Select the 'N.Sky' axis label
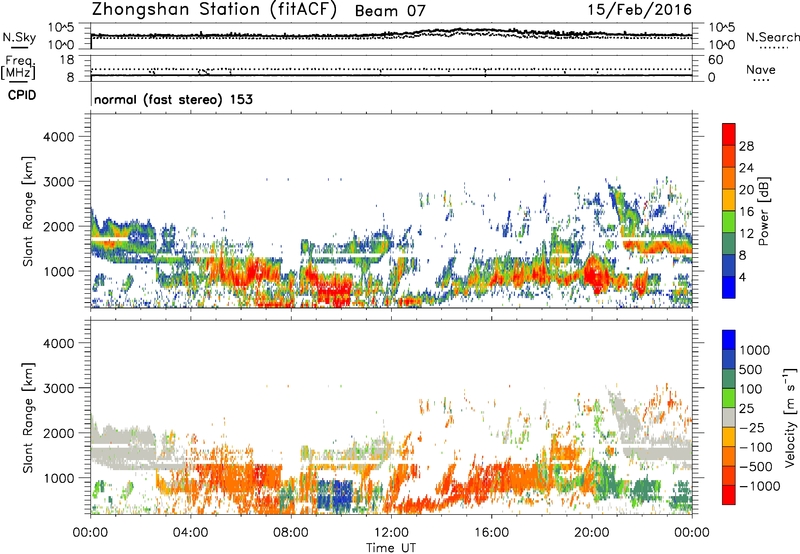Screen dimensions: 800x554 [19, 37]
